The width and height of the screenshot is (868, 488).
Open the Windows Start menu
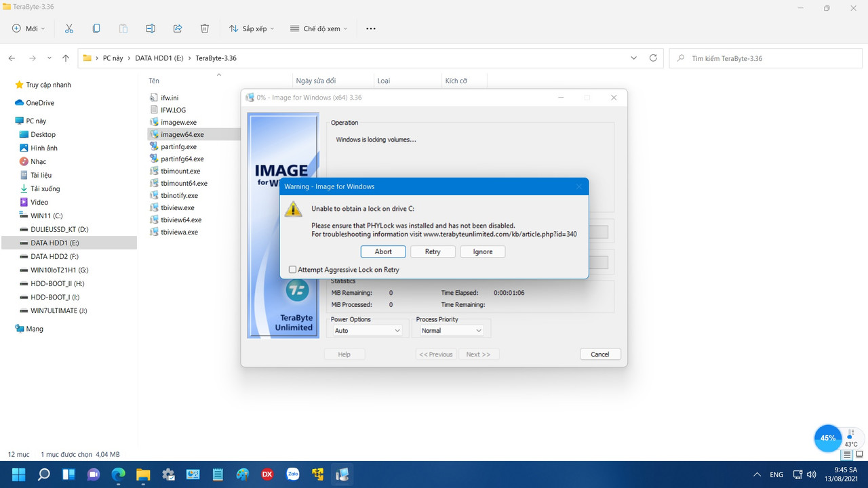(x=18, y=474)
